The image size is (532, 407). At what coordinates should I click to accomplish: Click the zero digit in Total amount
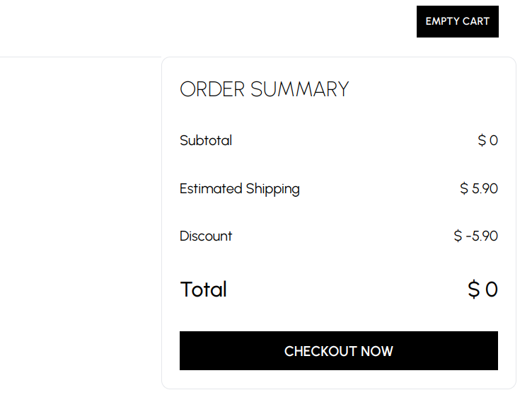491,290
